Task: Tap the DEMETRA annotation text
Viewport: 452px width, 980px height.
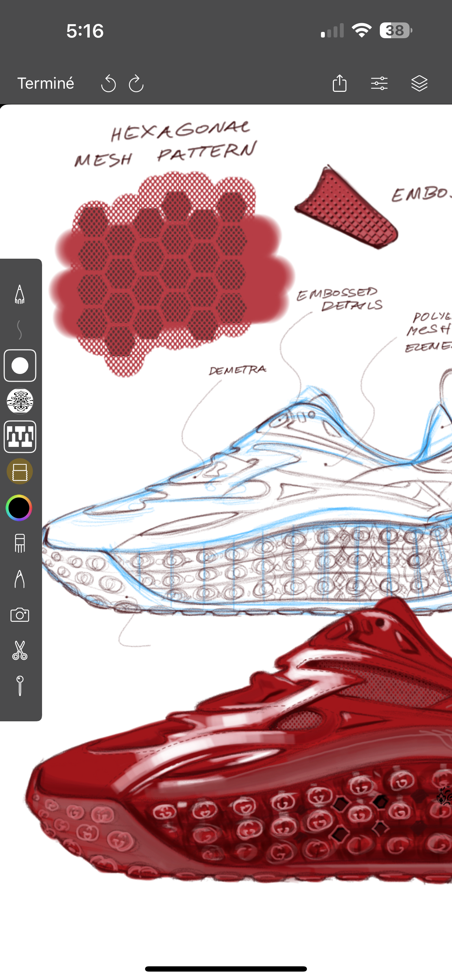Action: coord(238,370)
